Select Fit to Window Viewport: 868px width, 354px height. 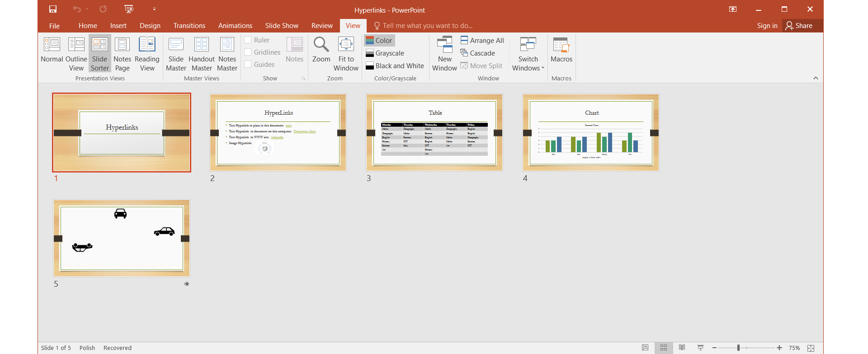pos(346,54)
